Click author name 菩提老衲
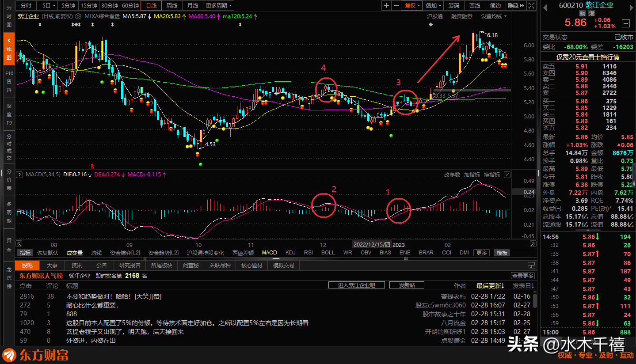636x364 pixels. (x=453, y=296)
